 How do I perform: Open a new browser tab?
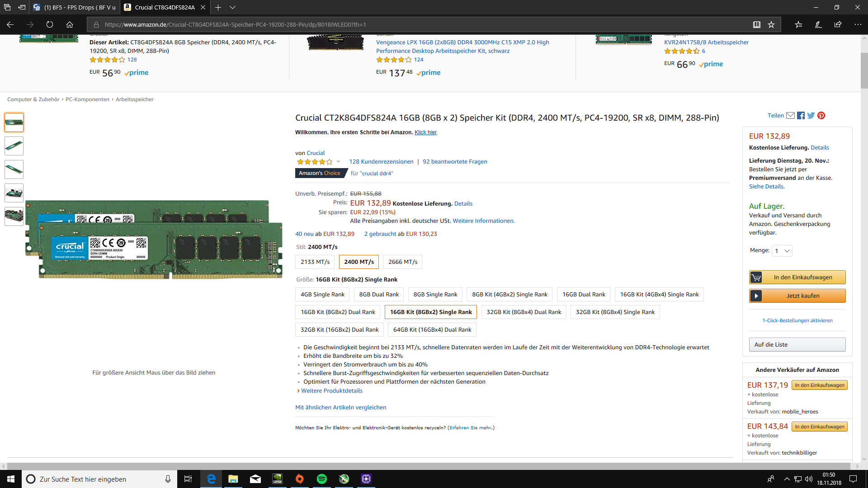218,7
